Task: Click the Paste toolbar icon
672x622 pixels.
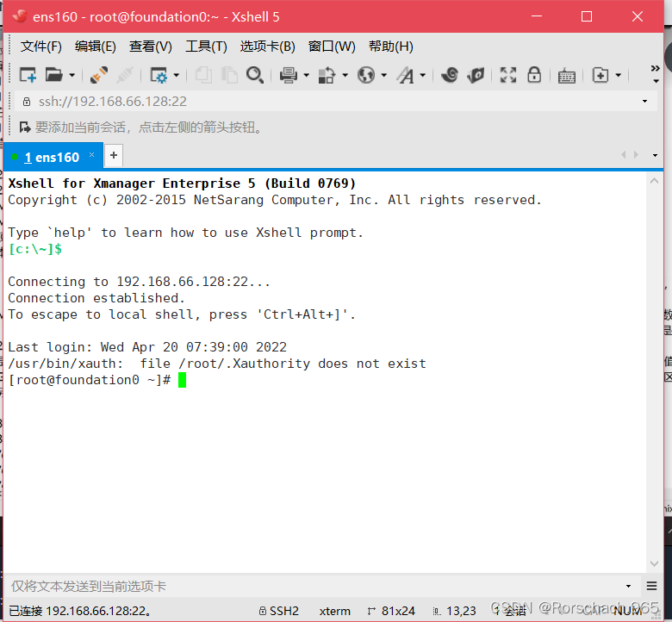Action: point(230,76)
